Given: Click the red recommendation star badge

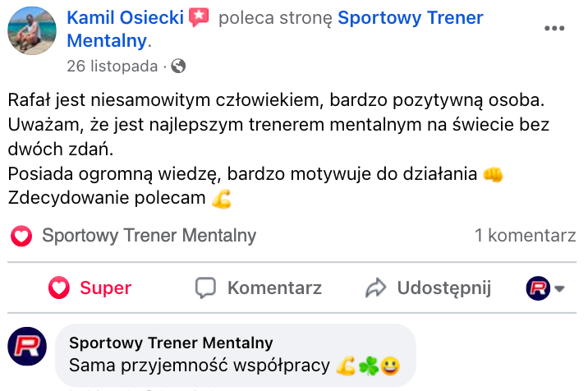Looking at the screenshot, I should pos(200,17).
